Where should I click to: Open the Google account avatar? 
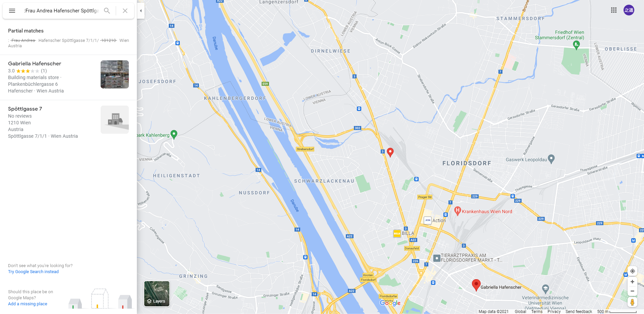coord(629,10)
